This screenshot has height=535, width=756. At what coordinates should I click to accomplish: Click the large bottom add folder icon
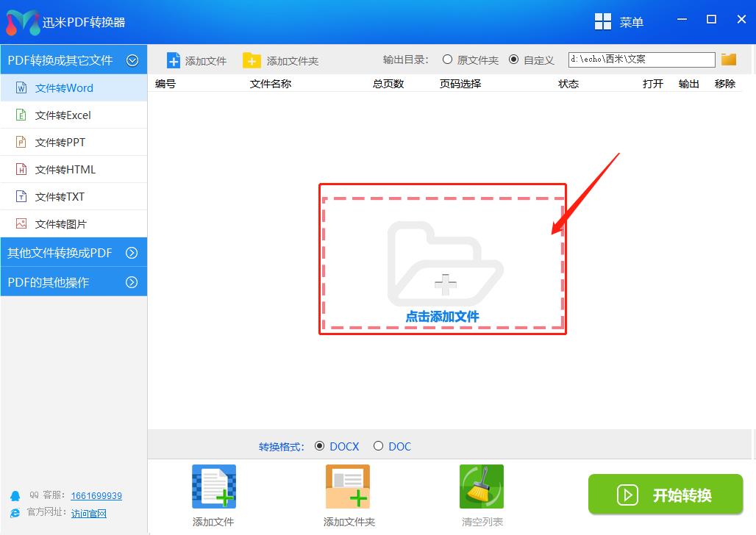point(348,486)
